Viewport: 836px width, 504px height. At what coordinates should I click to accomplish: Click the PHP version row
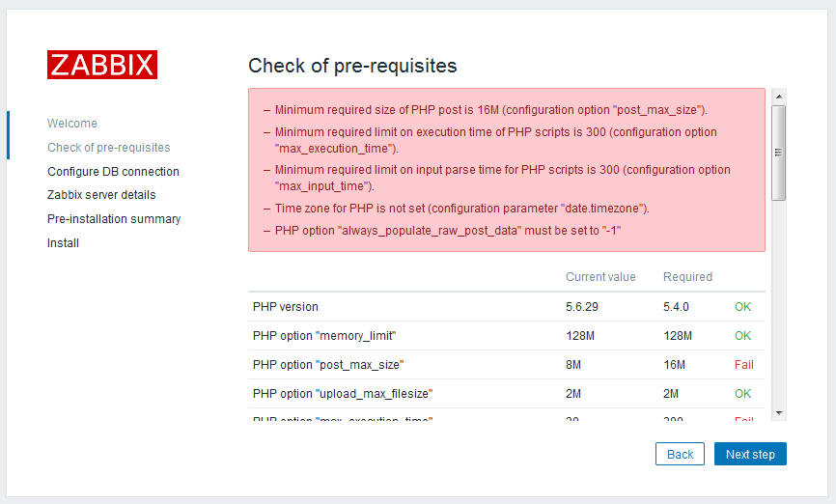tap(507, 307)
